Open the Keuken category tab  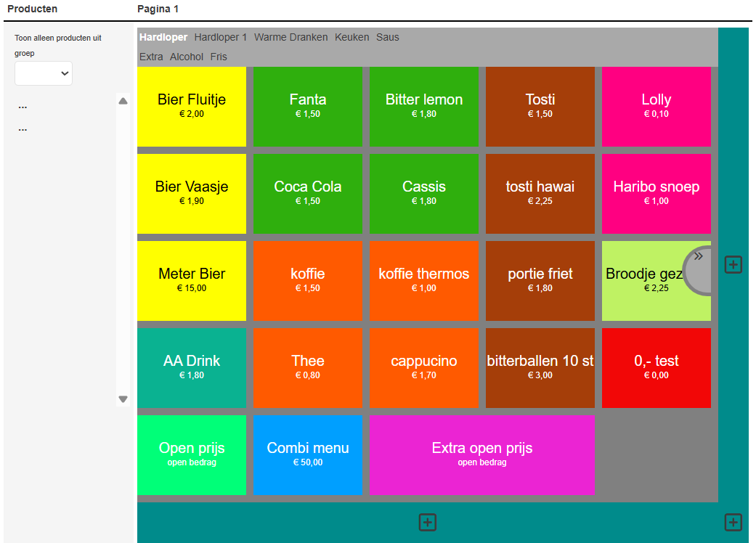tap(351, 37)
